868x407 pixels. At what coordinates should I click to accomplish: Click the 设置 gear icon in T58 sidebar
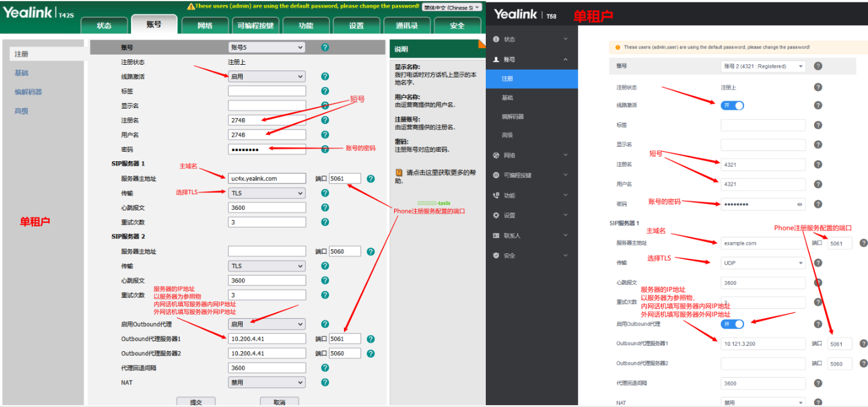[x=496, y=215]
